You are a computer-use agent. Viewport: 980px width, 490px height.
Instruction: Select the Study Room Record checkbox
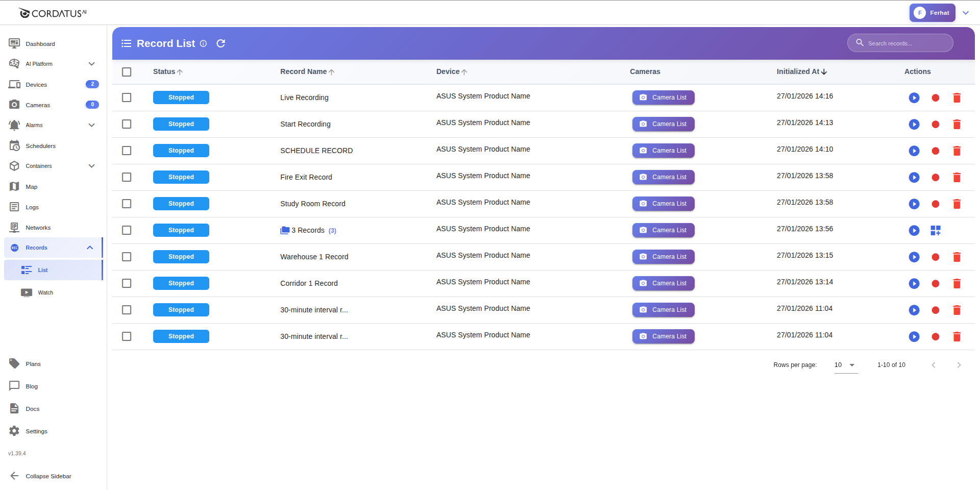127,204
